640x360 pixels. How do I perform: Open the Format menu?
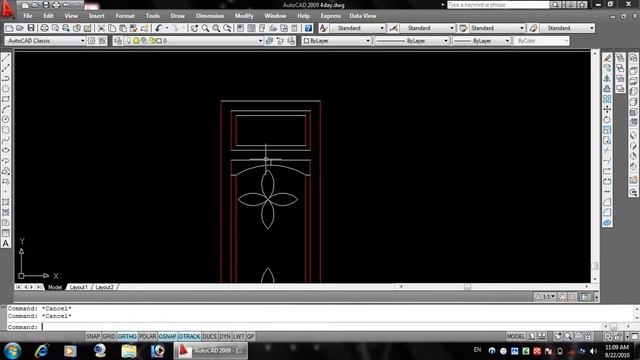click(125, 16)
